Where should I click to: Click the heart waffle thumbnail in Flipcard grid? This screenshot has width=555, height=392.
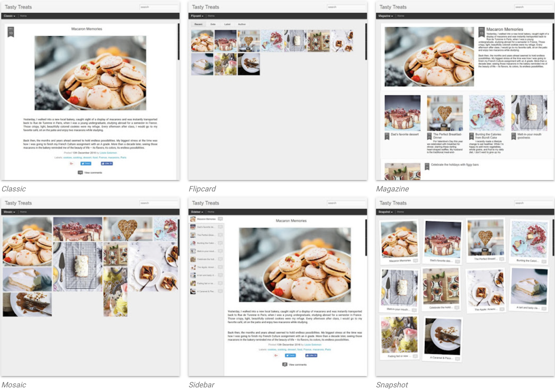[x=249, y=41]
